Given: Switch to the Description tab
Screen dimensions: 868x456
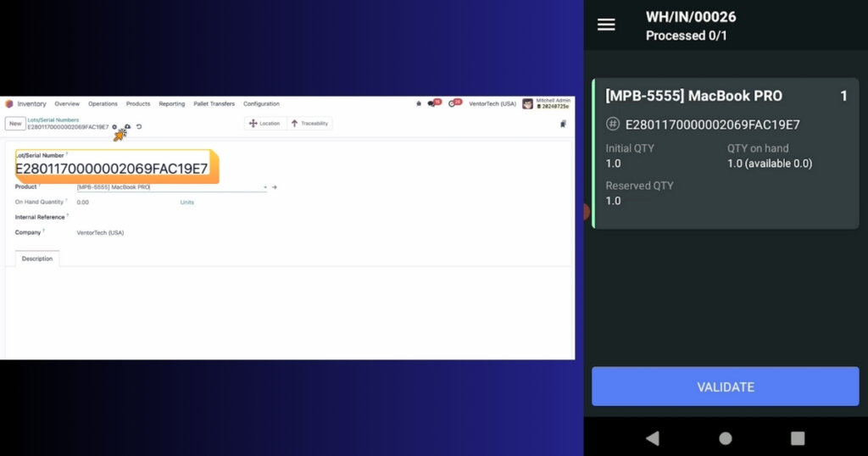Looking at the screenshot, I should [x=37, y=259].
